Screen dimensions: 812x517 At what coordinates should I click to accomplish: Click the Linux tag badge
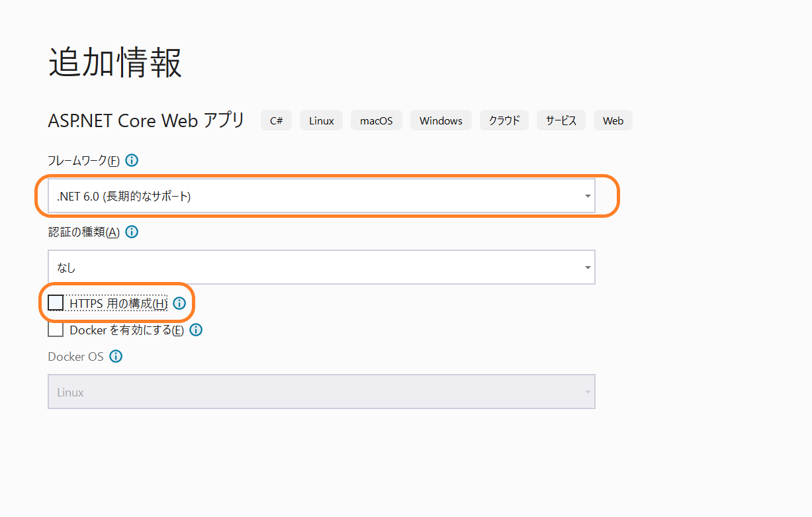321,120
